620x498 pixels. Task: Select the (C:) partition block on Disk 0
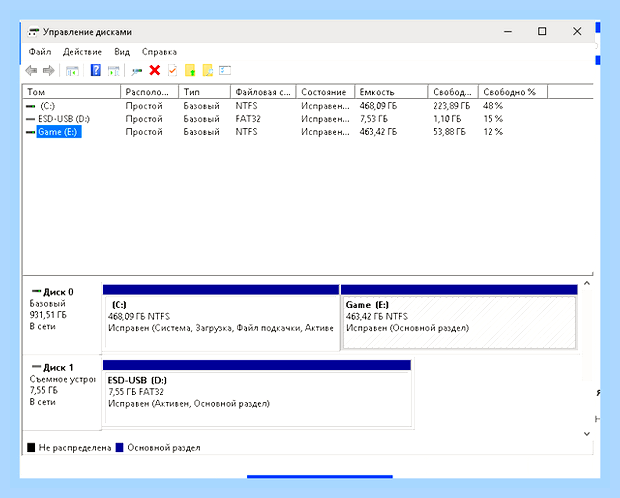(221, 318)
